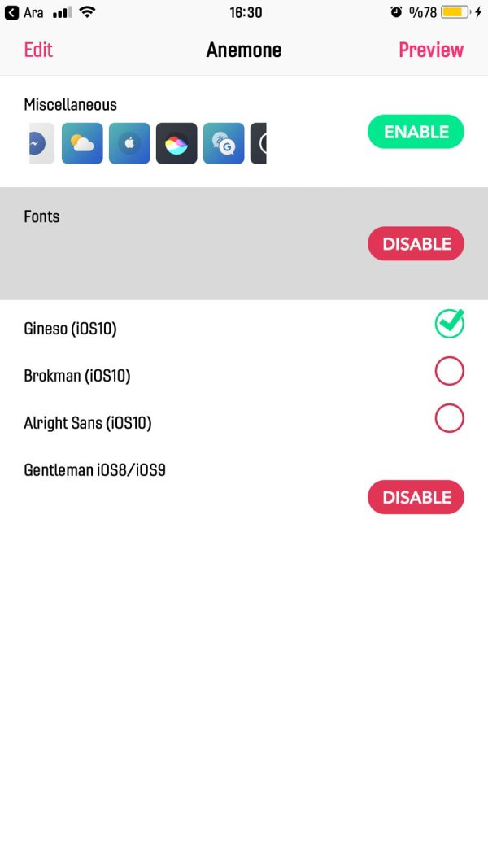
Task: Disable the Fonts theme pack
Action: coord(416,243)
